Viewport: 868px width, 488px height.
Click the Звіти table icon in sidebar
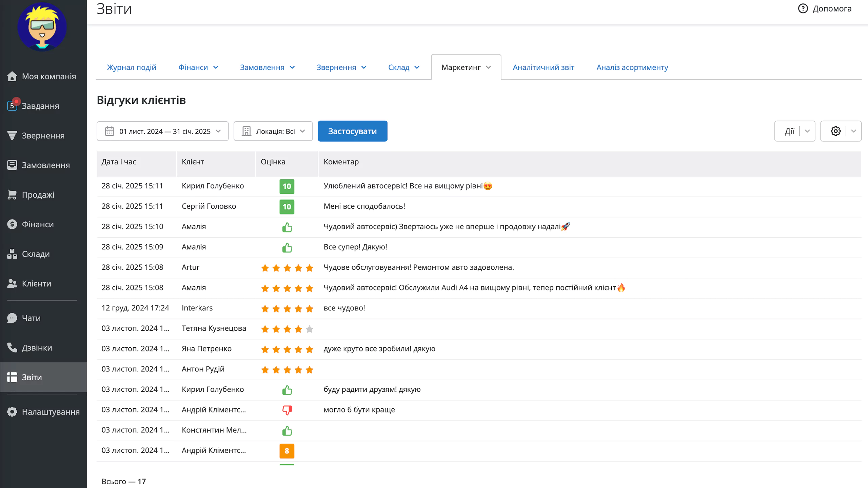pos(12,377)
